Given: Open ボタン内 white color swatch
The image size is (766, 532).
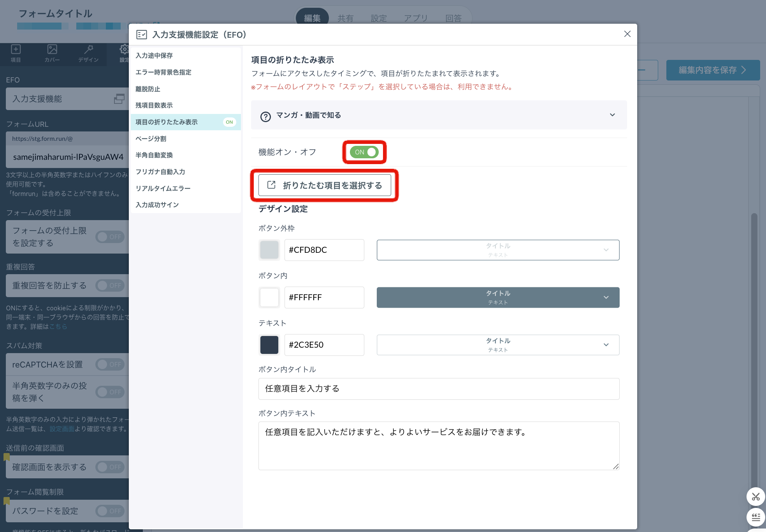Looking at the screenshot, I should pyautogui.click(x=269, y=297).
